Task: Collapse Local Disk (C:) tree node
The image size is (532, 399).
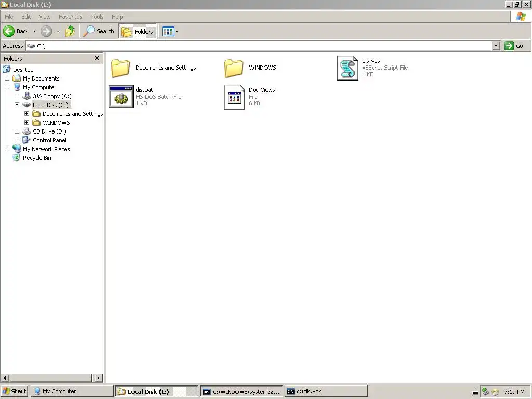Action: (x=17, y=104)
